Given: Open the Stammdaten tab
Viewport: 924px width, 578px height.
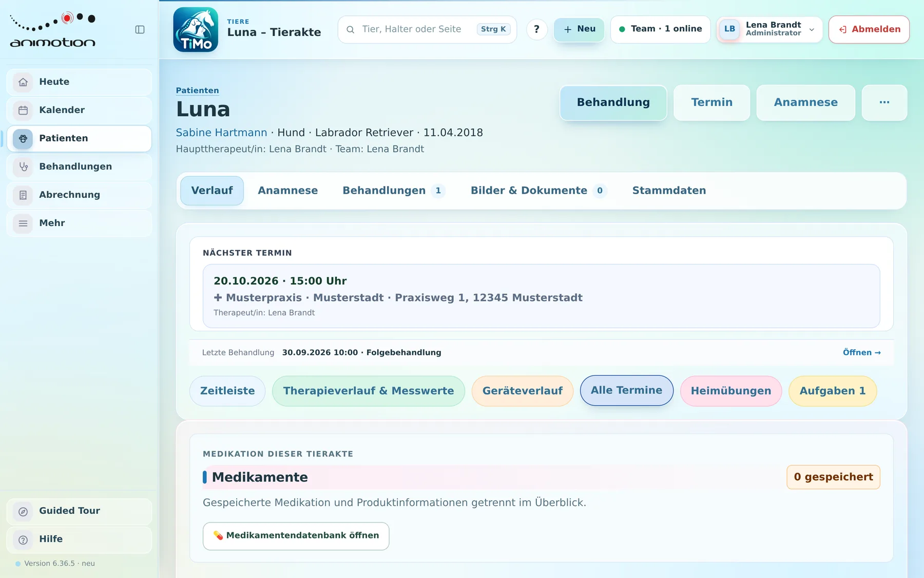Looking at the screenshot, I should pos(669,191).
